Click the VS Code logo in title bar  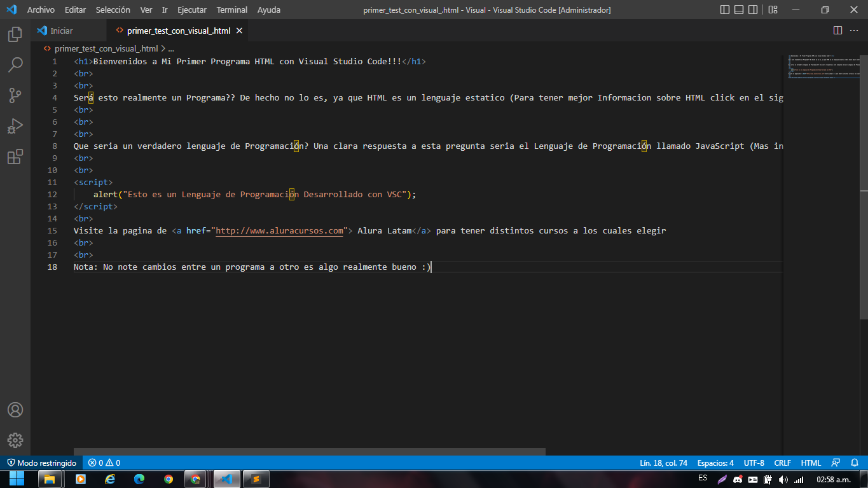coord(11,10)
